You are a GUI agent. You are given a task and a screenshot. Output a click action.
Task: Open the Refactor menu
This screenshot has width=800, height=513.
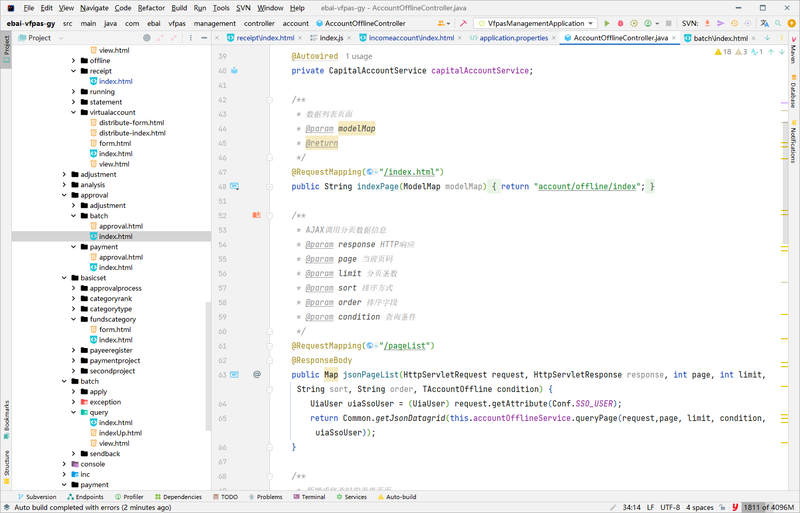coord(151,7)
